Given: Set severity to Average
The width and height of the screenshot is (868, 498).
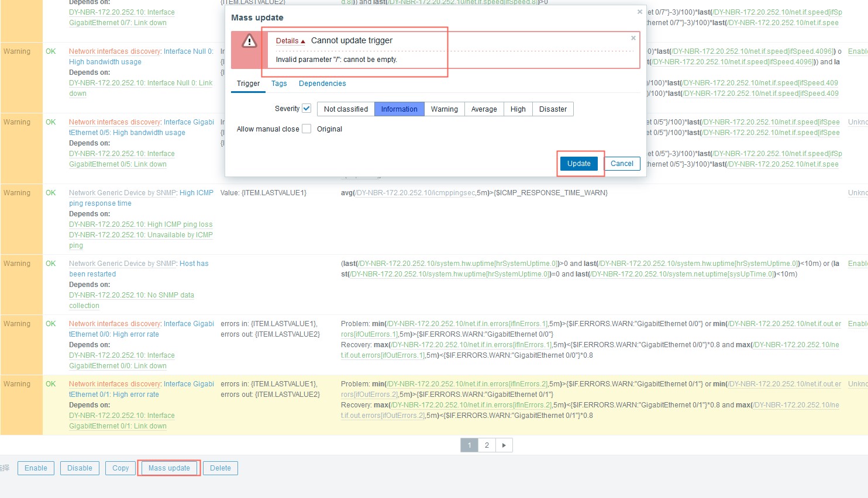Looking at the screenshot, I should pyautogui.click(x=484, y=109).
